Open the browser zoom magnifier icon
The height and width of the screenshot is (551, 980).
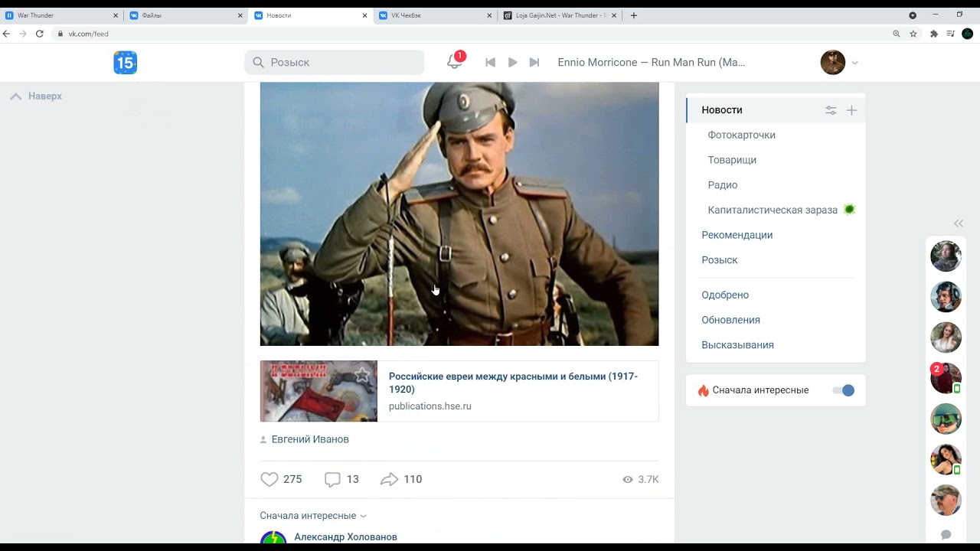(x=897, y=34)
